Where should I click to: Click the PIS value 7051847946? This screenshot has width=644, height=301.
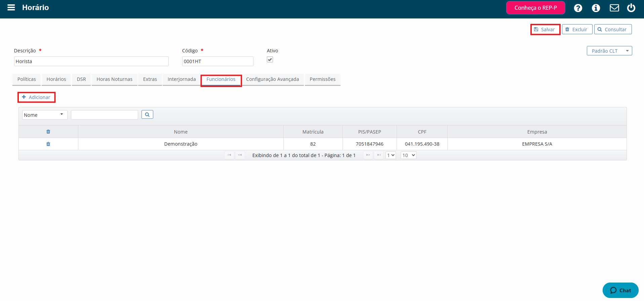coord(369,144)
